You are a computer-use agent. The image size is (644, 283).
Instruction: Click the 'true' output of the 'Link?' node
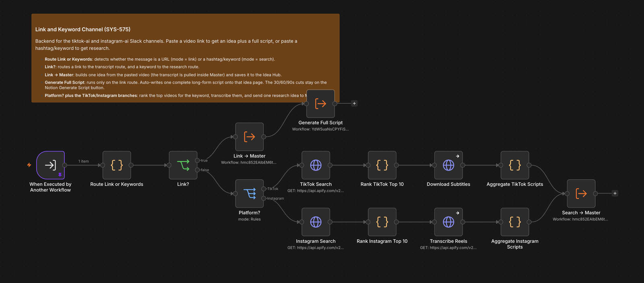coord(198,160)
